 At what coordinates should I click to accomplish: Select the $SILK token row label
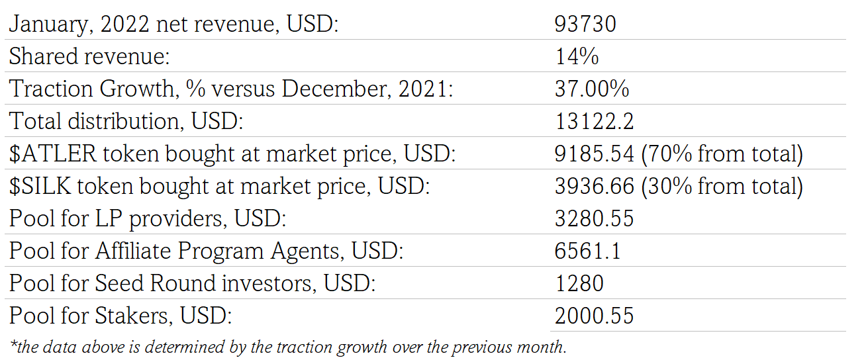coord(220,186)
